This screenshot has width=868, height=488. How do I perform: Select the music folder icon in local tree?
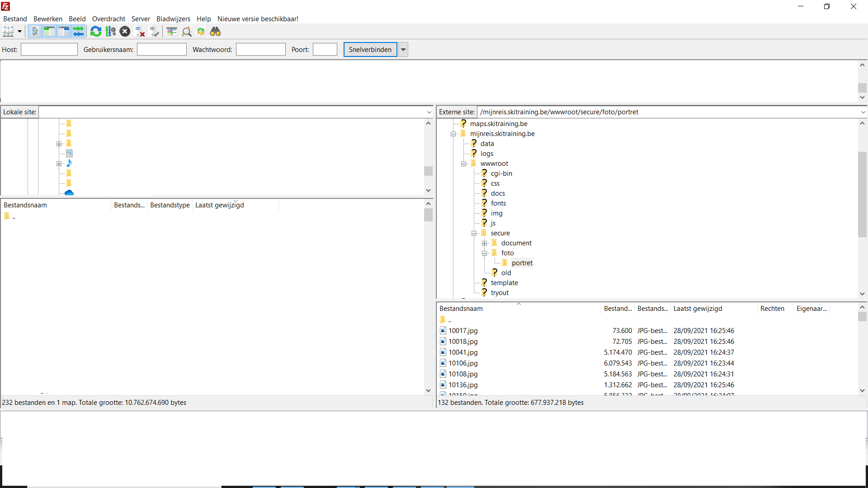(x=69, y=163)
